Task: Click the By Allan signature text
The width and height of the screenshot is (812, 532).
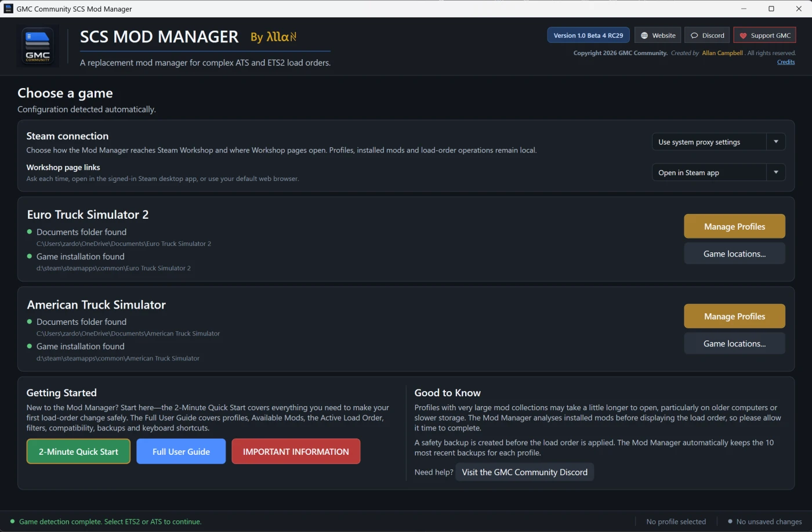Action: click(x=273, y=37)
